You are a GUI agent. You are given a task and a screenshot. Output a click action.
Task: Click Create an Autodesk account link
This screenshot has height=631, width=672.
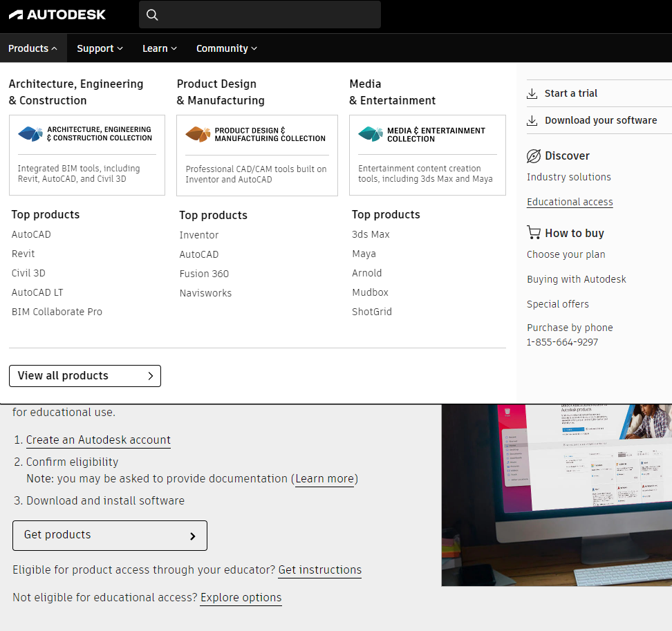point(98,440)
